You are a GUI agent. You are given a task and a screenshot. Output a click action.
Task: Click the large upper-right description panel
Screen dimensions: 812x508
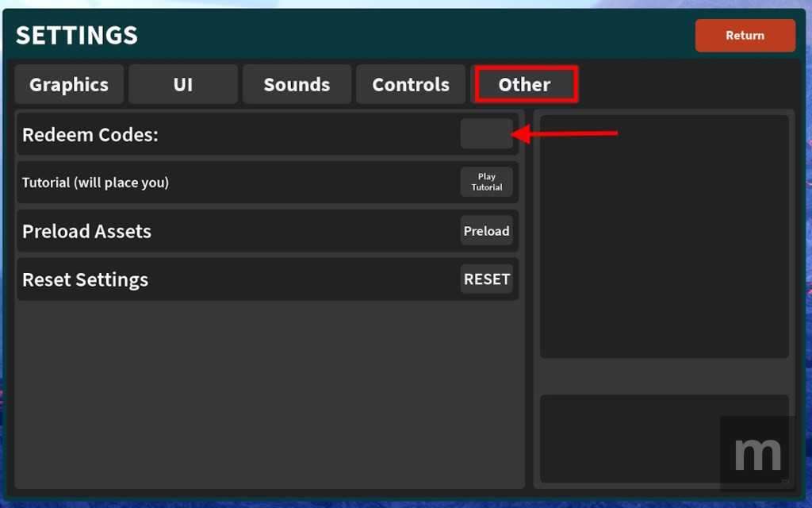coord(664,237)
